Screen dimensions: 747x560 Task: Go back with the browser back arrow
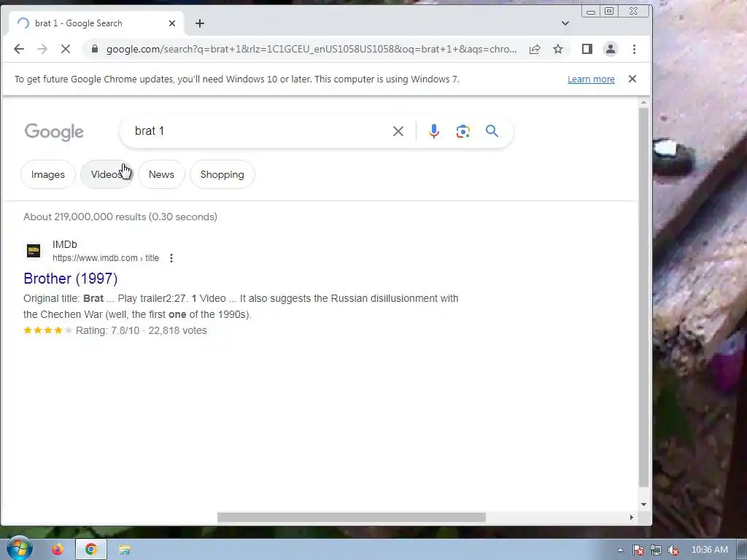(18, 49)
